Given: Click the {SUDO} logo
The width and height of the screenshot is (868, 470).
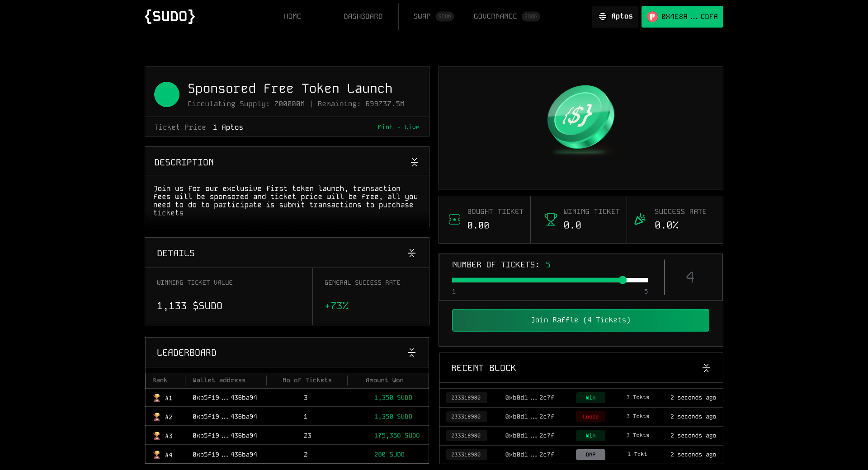Looking at the screenshot, I should point(170,16).
